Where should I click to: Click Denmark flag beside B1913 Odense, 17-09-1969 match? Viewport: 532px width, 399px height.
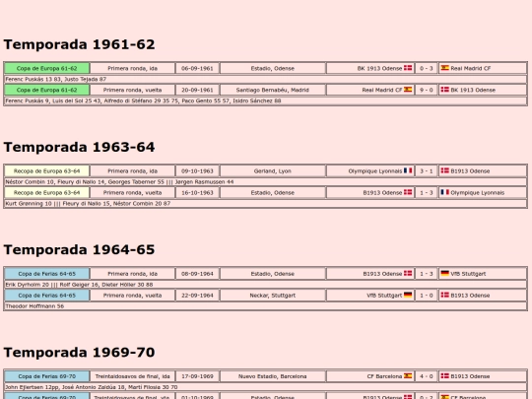pos(444,376)
